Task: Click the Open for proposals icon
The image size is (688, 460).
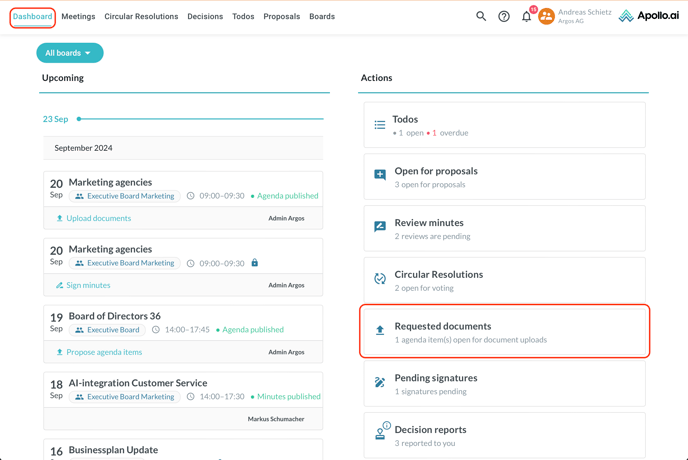Action: tap(380, 175)
